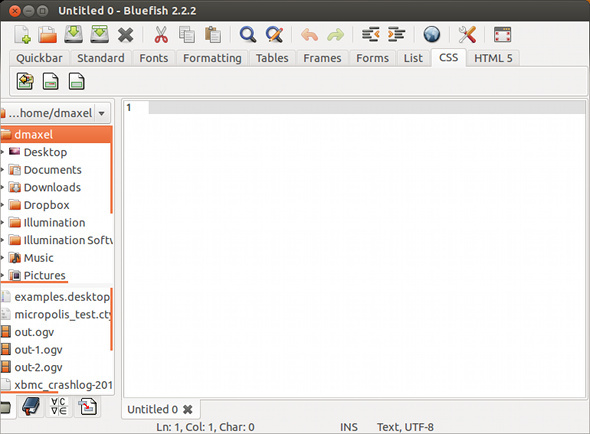The height and width of the screenshot is (434, 590).
Task: Open the bookmarks sidebar panel
Action: click(31, 407)
